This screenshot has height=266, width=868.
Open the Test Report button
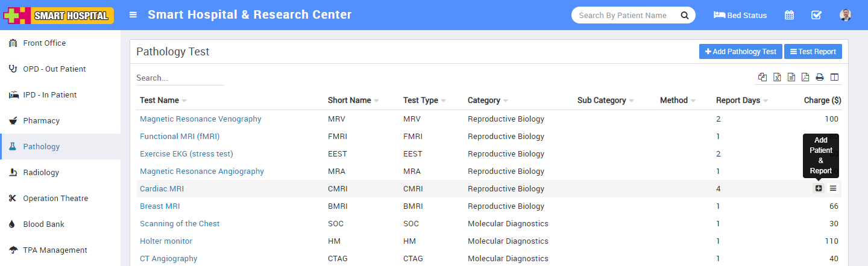coord(813,52)
